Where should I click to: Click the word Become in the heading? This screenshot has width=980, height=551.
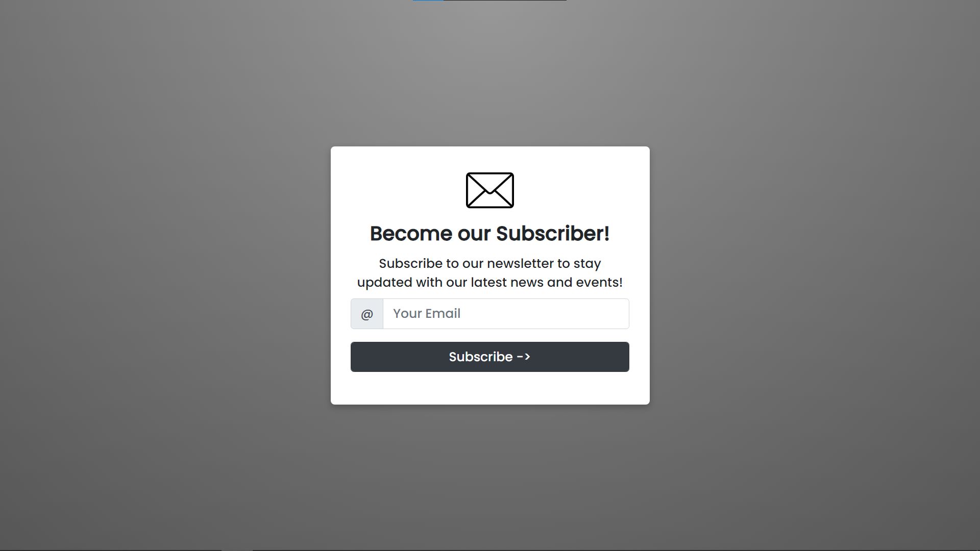pos(411,234)
